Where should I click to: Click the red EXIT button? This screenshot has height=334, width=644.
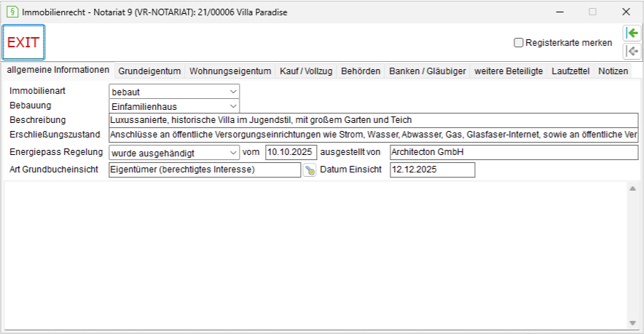[x=23, y=42]
